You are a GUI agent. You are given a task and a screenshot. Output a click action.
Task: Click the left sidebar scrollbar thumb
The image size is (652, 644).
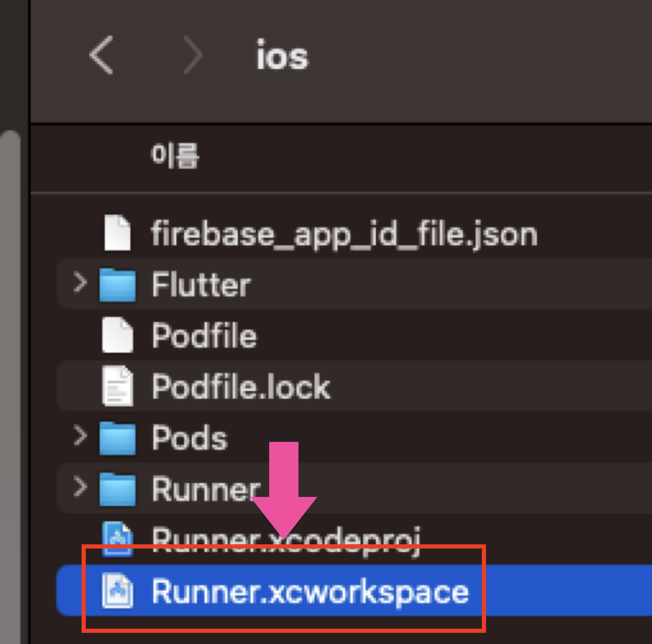10,387
